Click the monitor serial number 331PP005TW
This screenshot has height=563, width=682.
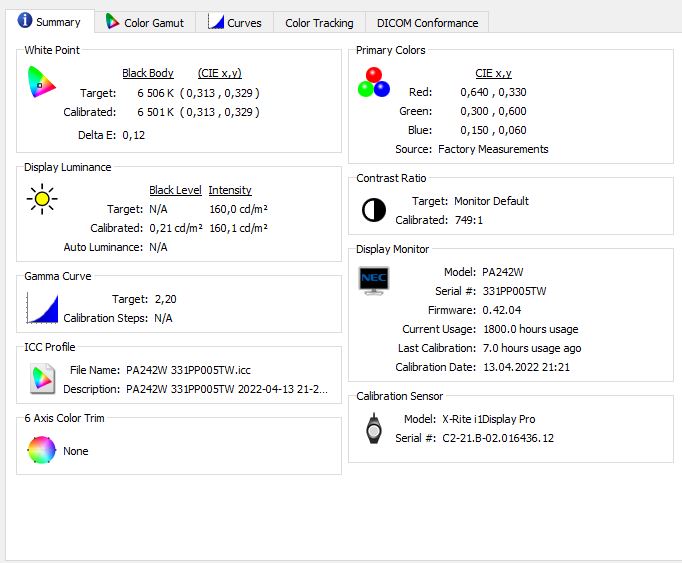click(x=515, y=291)
